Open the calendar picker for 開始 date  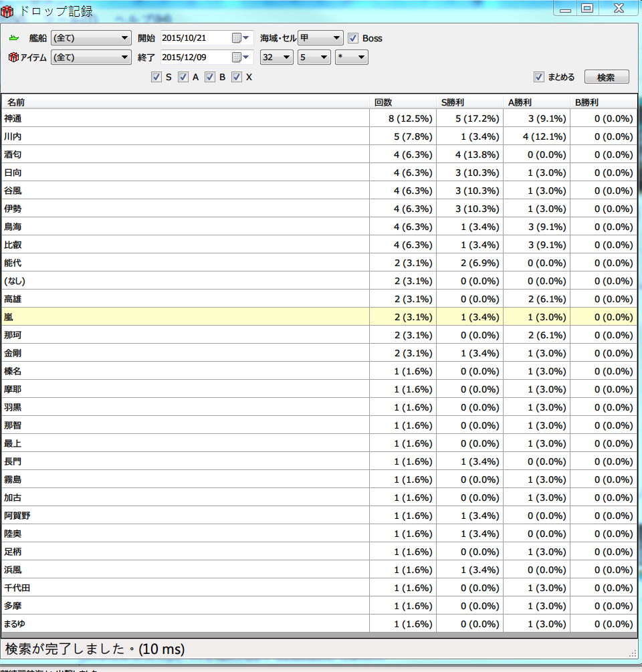pos(241,38)
